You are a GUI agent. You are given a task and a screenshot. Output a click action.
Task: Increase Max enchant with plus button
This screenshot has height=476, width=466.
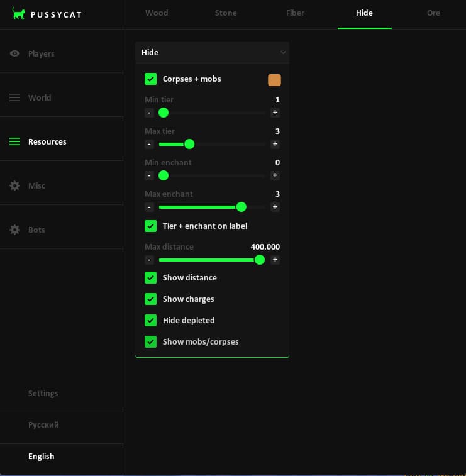[x=275, y=207]
